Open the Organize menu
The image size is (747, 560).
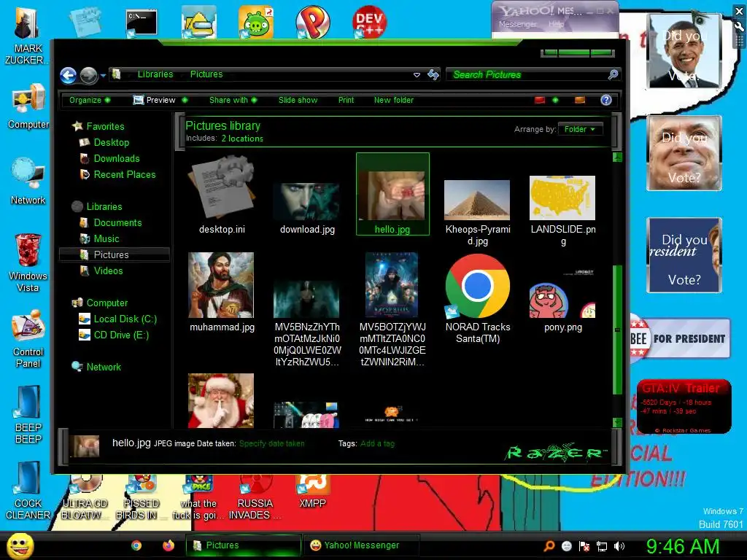90,100
